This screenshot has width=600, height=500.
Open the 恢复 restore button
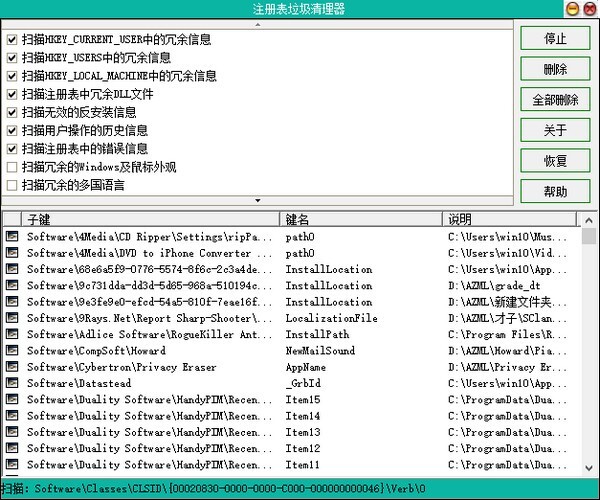click(x=555, y=161)
